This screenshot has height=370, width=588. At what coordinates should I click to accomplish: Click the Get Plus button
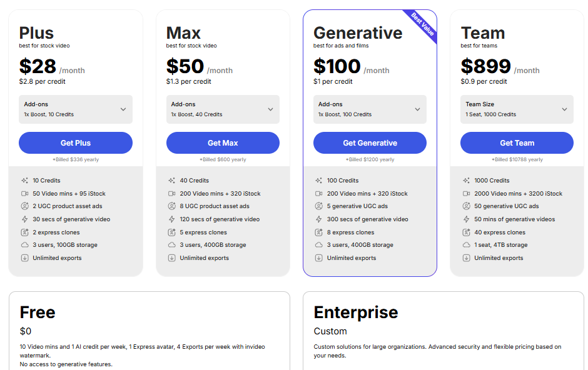(x=76, y=142)
